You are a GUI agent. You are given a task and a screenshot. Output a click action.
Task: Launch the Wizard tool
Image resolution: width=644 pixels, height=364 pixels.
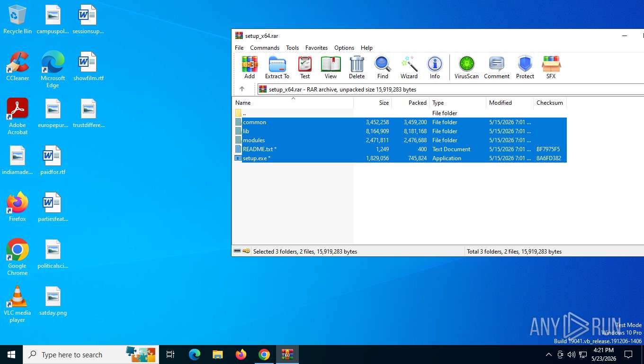pyautogui.click(x=409, y=67)
